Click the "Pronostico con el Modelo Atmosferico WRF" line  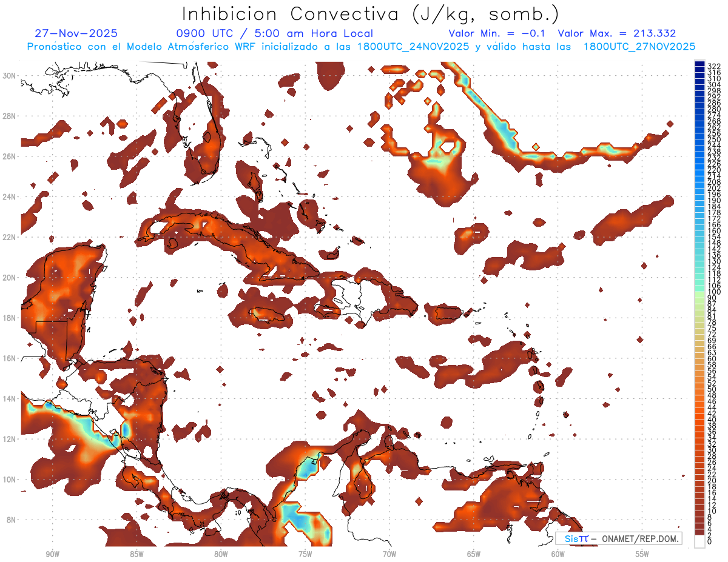point(362,47)
